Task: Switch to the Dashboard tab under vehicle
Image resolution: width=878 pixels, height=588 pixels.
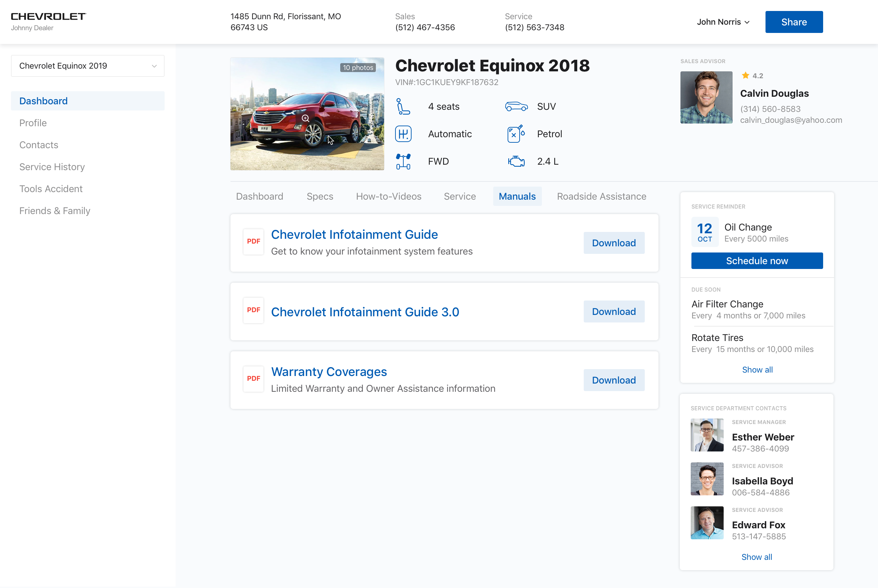Action: (259, 196)
